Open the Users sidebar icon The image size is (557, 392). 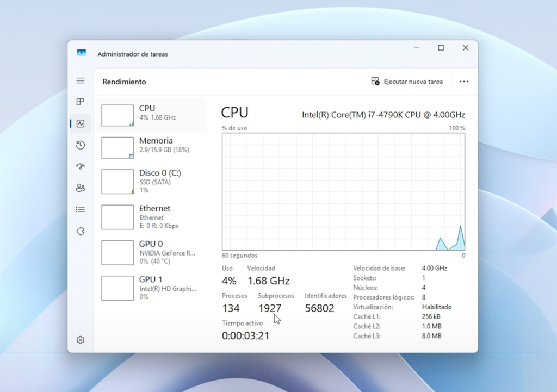point(81,188)
